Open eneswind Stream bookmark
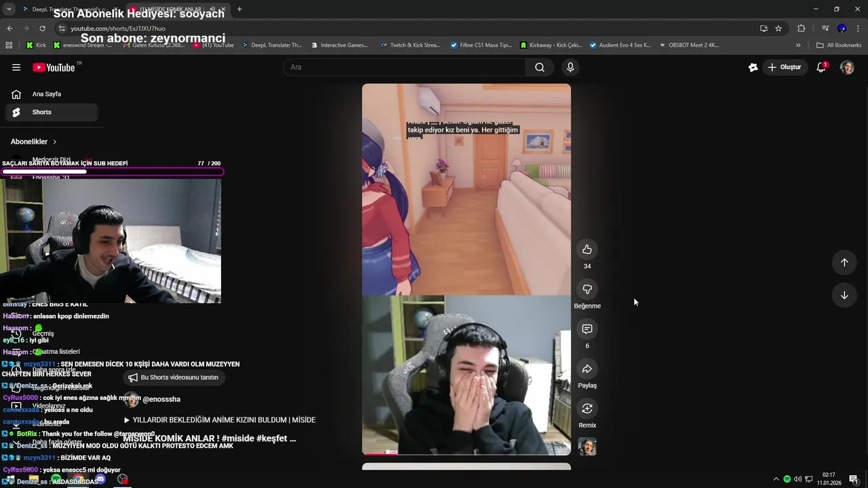 point(83,45)
